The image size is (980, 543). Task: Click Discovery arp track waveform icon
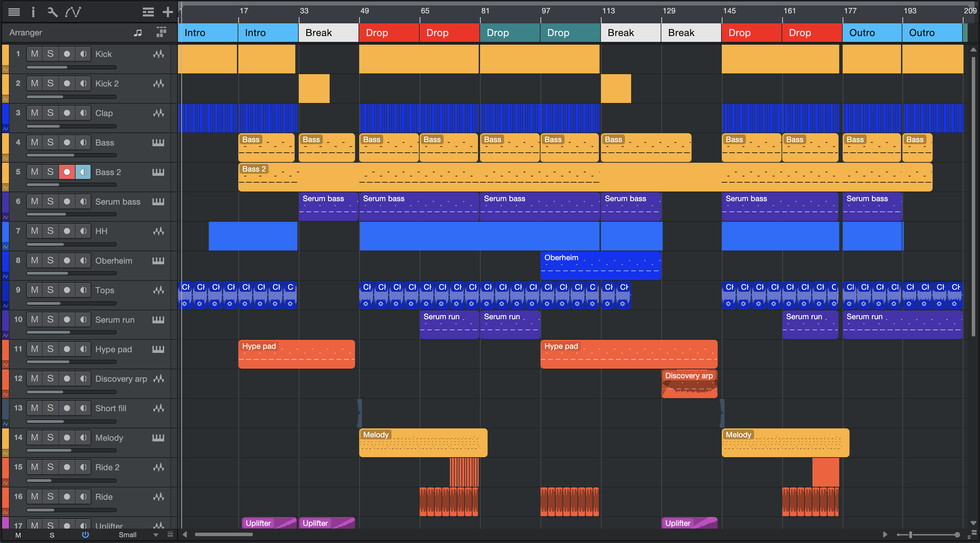(159, 378)
